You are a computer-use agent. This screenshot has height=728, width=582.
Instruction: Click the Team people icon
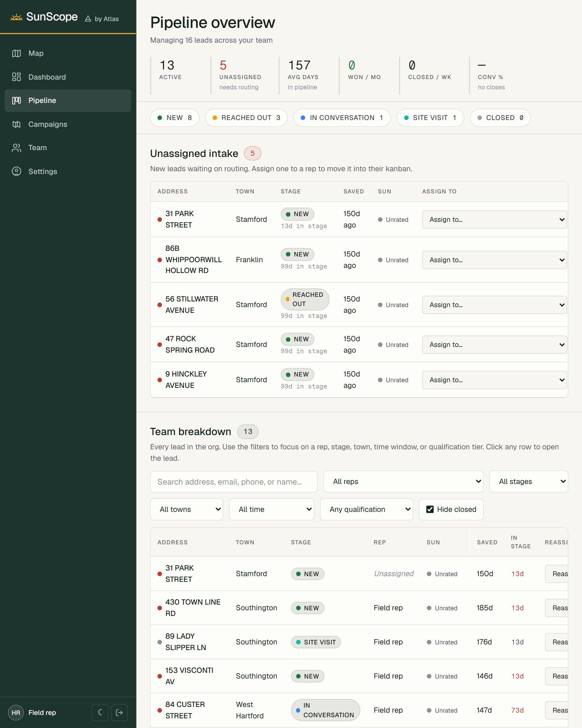[x=16, y=148]
